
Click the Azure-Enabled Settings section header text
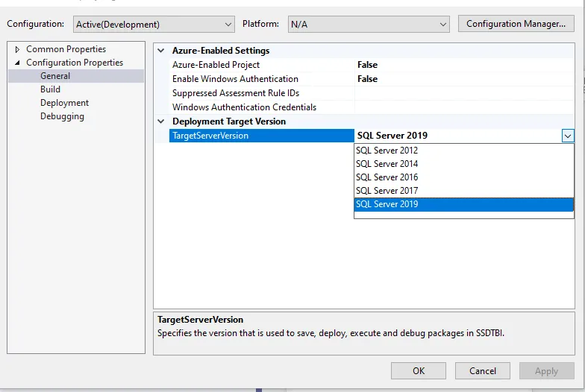tap(221, 51)
